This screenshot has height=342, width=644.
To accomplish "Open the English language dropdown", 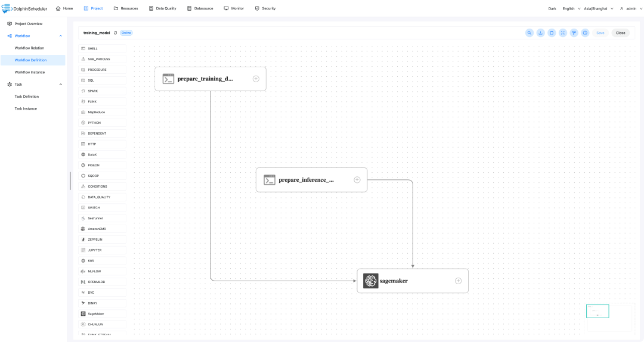I will click(x=570, y=8).
